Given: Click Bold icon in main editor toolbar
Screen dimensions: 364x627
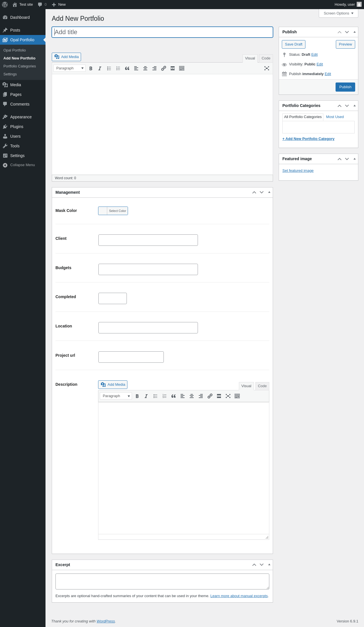Looking at the screenshot, I should coord(91,69).
